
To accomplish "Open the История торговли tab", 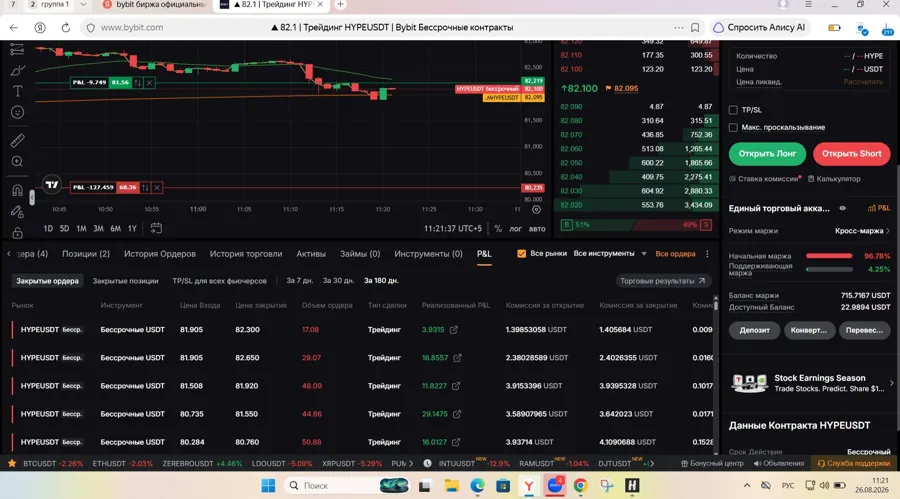I will [246, 254].
